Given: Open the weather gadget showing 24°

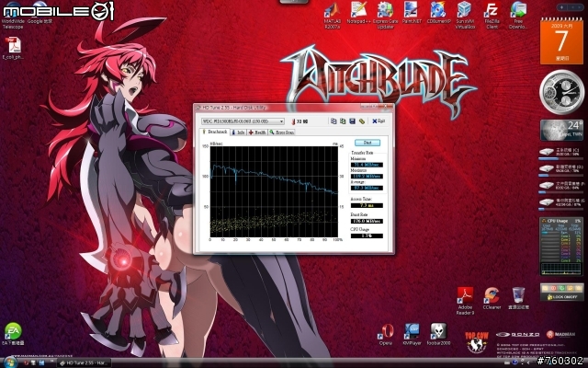Looking at the screenshot, I should [x=561, y=130].
